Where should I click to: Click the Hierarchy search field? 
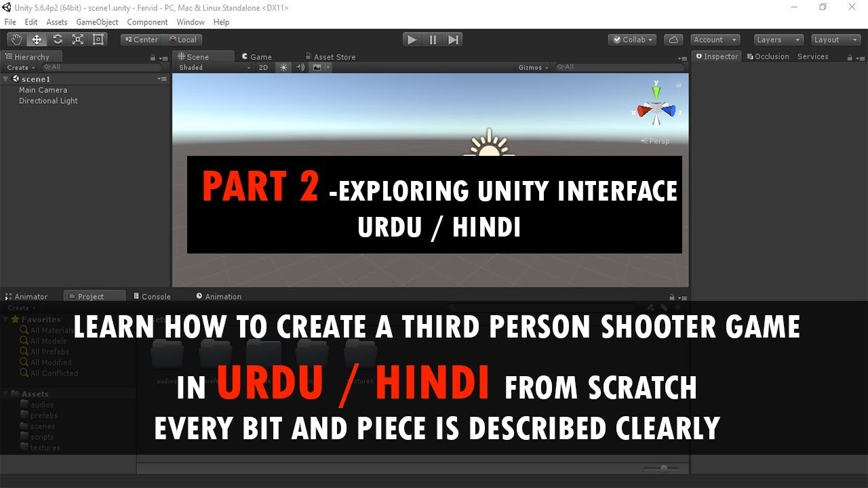(x=101, y=67)
